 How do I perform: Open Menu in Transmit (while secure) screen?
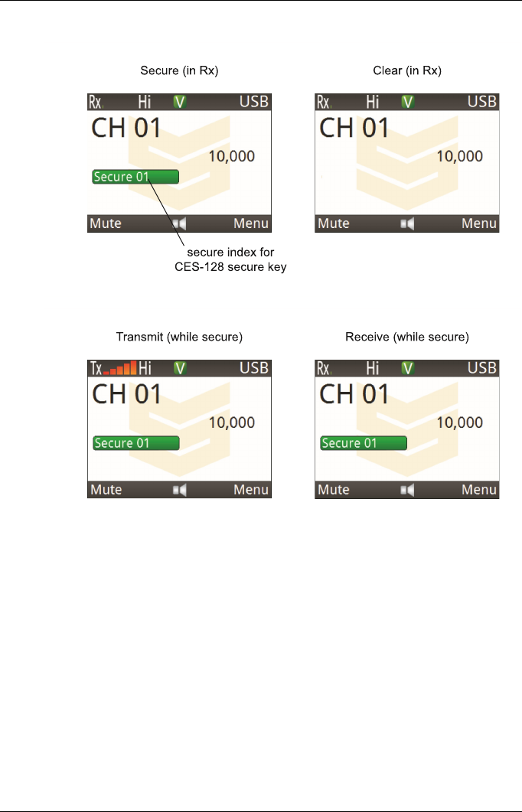(251, 490)
